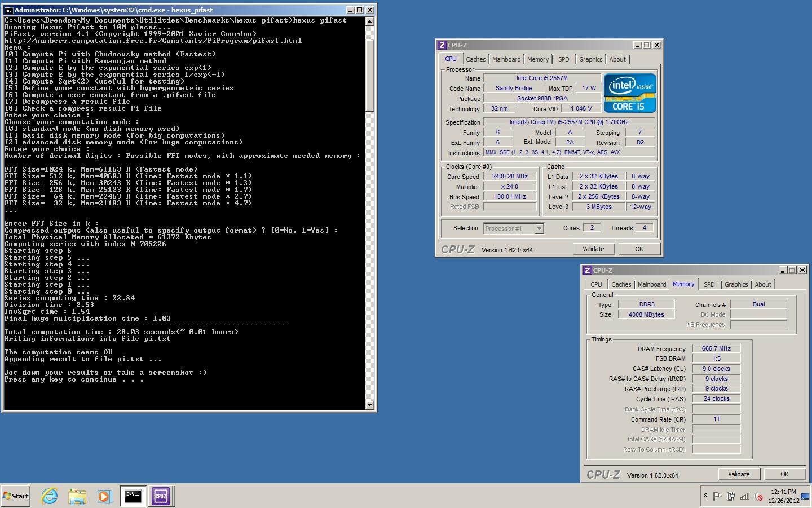Click OK in upper CPU-Z window
The height and width of the screenshot is (508, 812).
(x=639, y=249)
